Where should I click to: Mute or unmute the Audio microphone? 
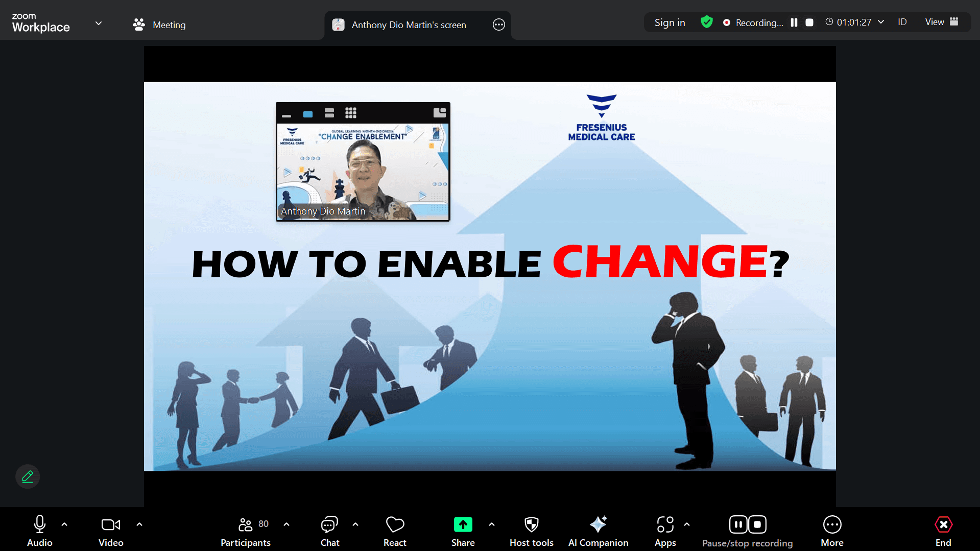point(40,531)
